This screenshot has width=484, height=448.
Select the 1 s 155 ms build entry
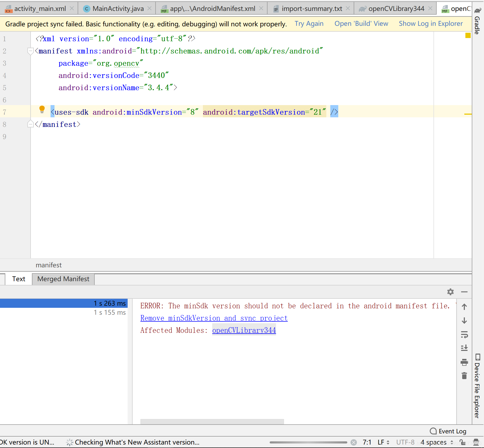64,312
